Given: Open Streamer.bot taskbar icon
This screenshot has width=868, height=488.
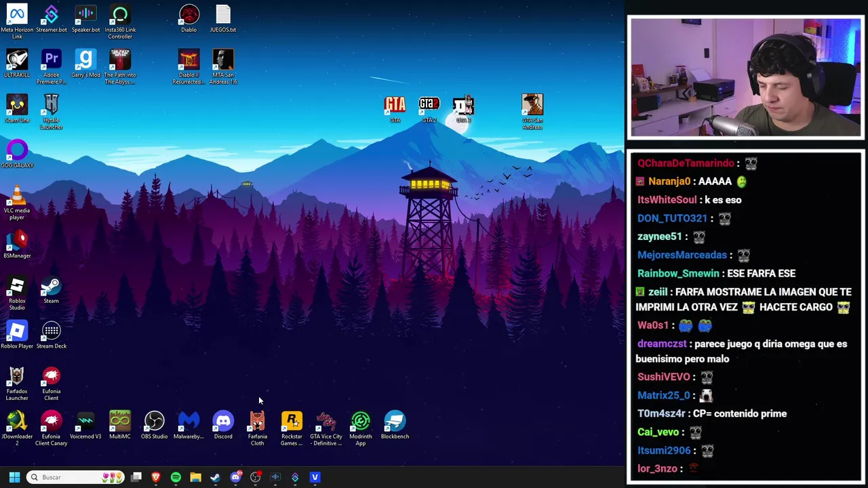Looking at the screenshot, I should coord(295,477).
